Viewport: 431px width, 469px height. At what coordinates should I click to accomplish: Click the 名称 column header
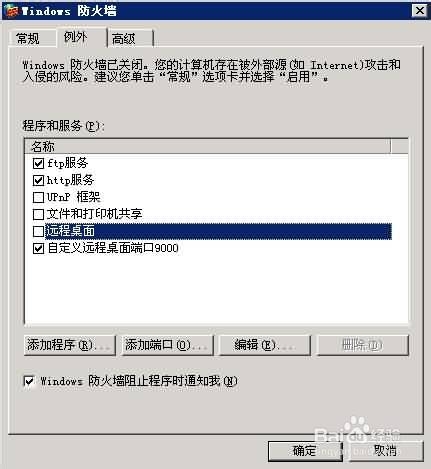[207, 146]
